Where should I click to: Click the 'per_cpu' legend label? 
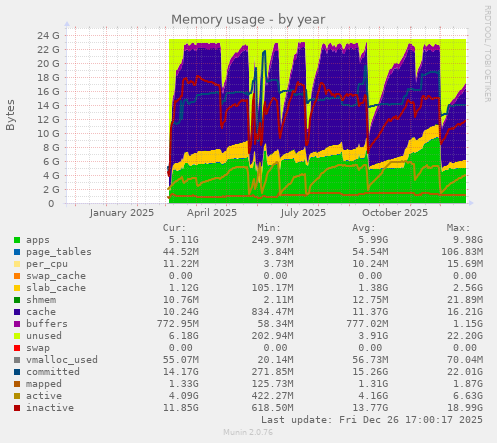click(47, 264)
